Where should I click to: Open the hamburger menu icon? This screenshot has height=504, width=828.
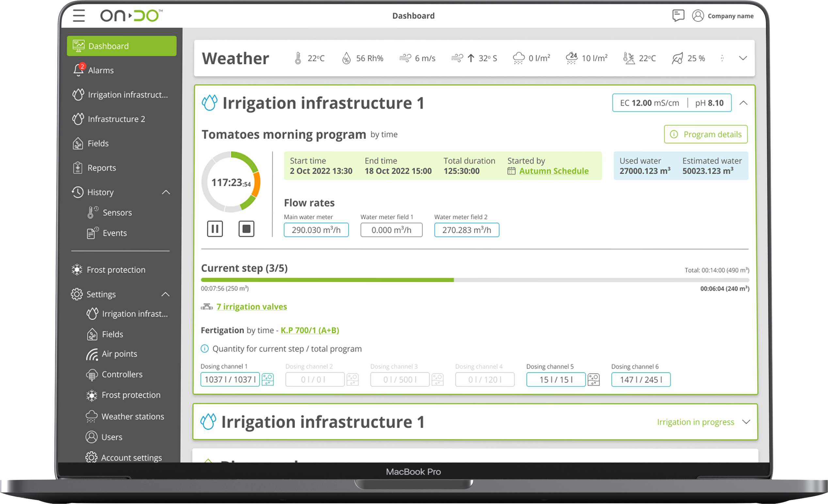[79, 15]
